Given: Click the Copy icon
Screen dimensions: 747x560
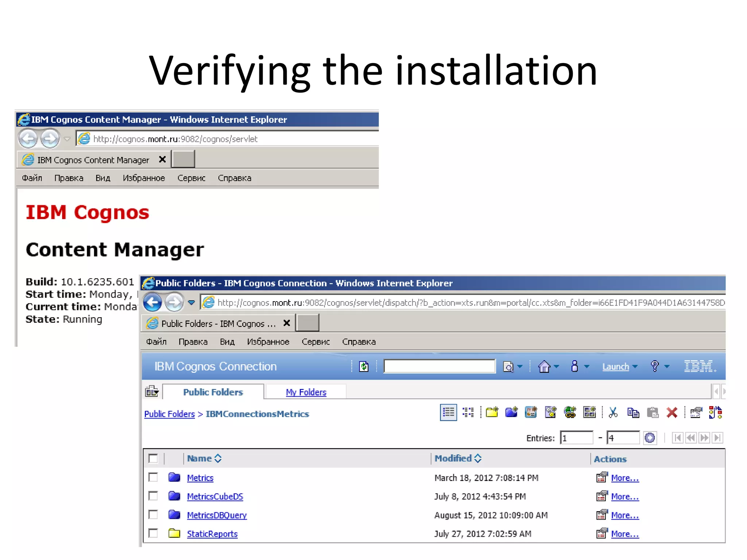Looking at the screenshot, I should [x=633, y=413].
